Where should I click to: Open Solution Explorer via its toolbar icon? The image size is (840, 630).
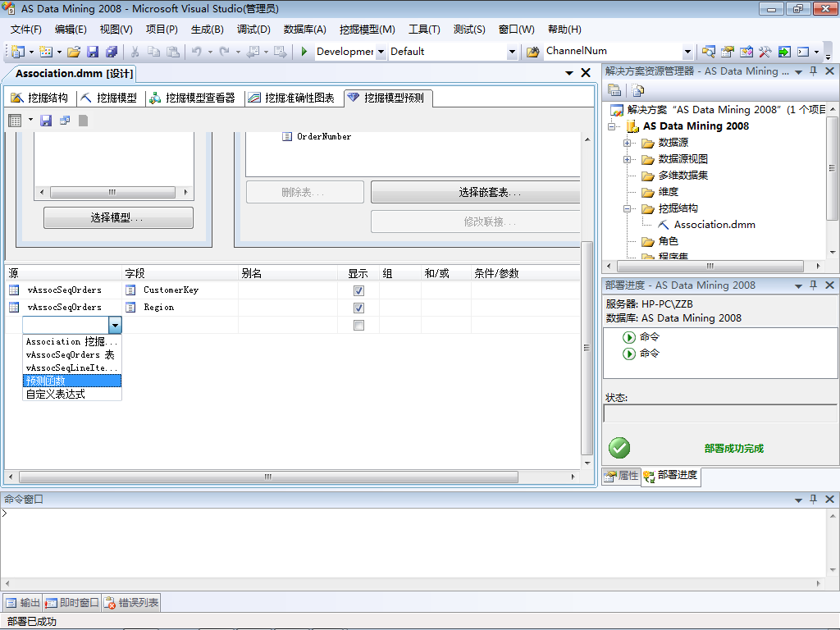tap(708, 52)
